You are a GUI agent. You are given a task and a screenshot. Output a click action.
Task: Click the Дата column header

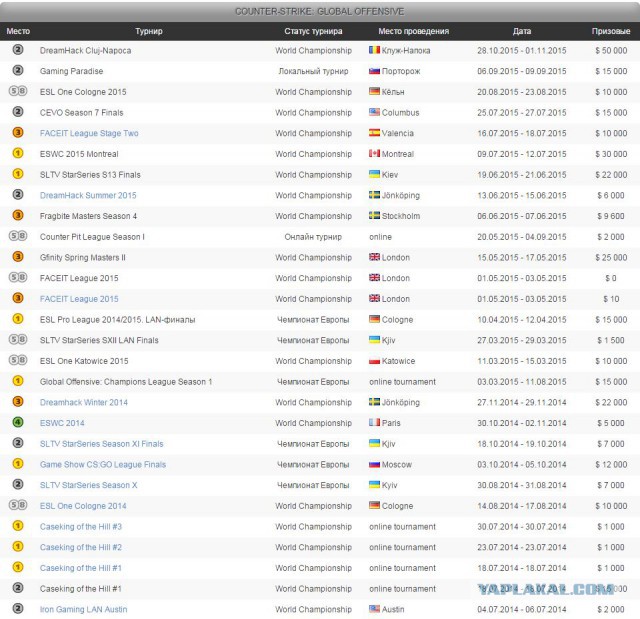tap(521, 31)
